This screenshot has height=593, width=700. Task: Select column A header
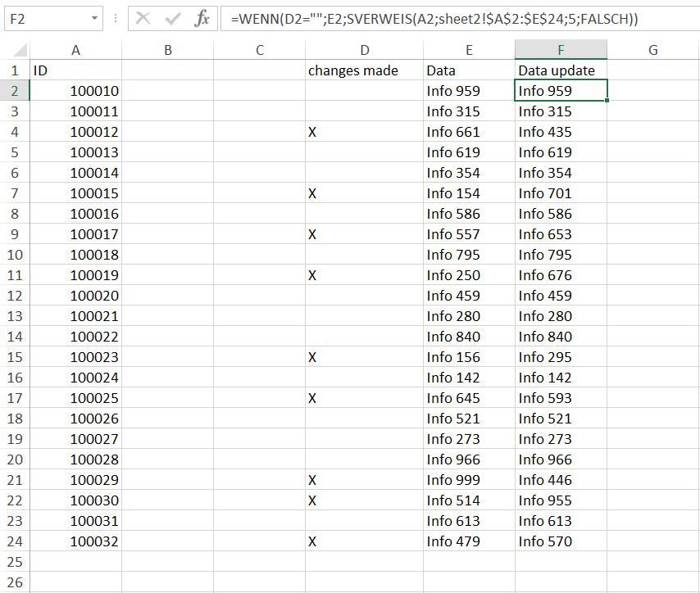click(75, 50)
